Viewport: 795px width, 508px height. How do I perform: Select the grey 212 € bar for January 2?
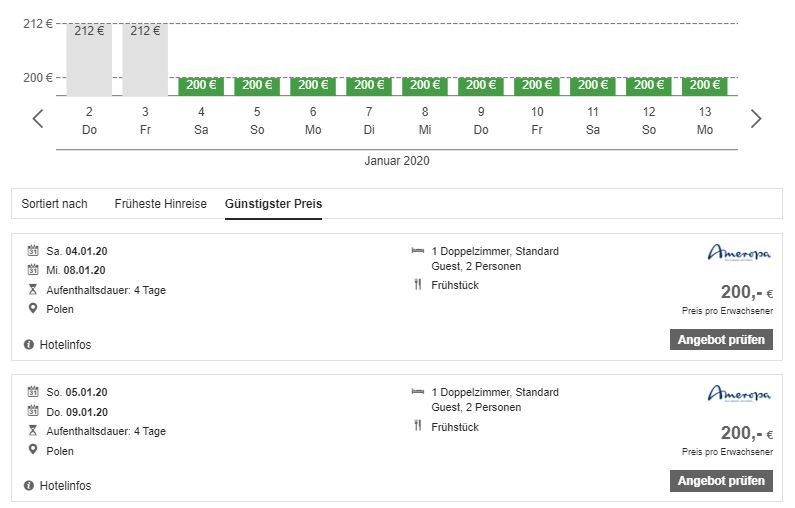pyautogui.click(x=89, y=58)
